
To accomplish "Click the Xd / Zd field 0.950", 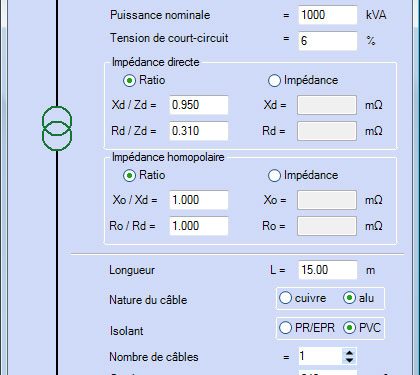I will point(199,105).
